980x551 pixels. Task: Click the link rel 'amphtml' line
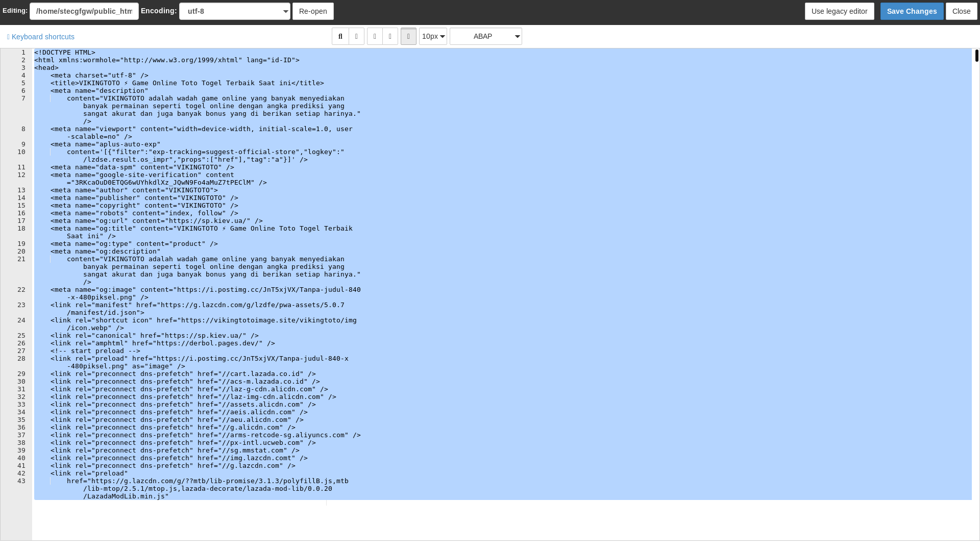163,343
